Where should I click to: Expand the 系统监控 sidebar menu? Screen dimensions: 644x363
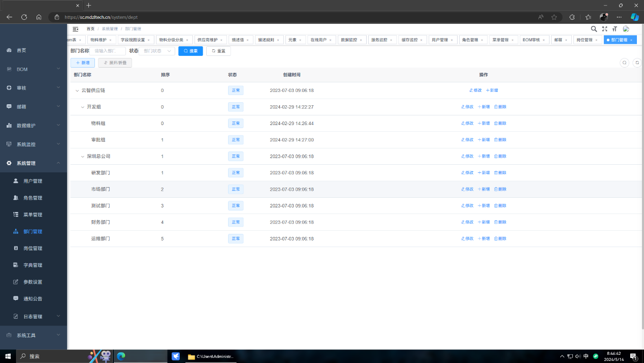(34, 144)
